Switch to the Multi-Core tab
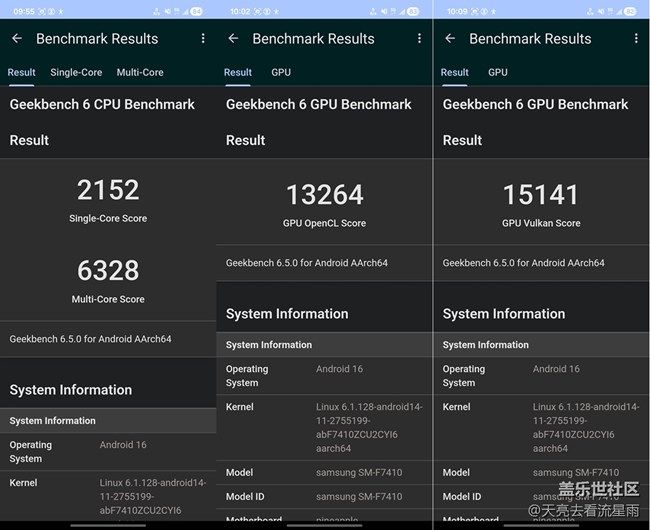650x530 pixels. [x=140, y=73]
